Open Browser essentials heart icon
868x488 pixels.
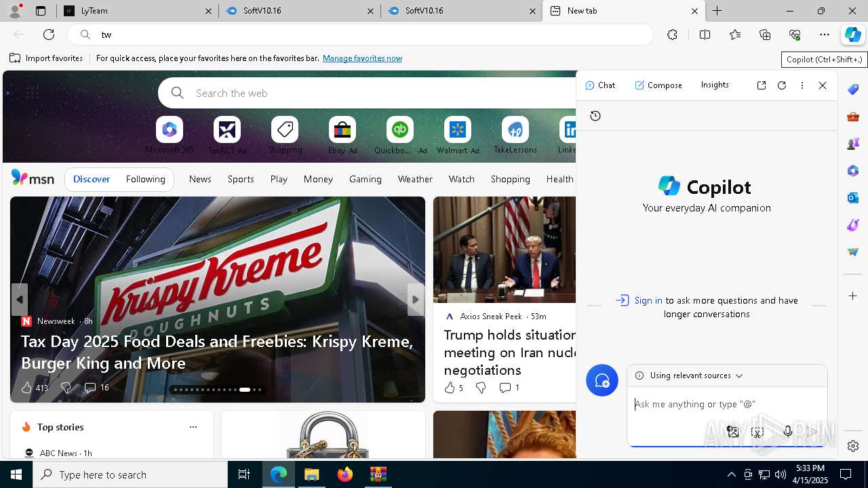[x=795, y=35]
